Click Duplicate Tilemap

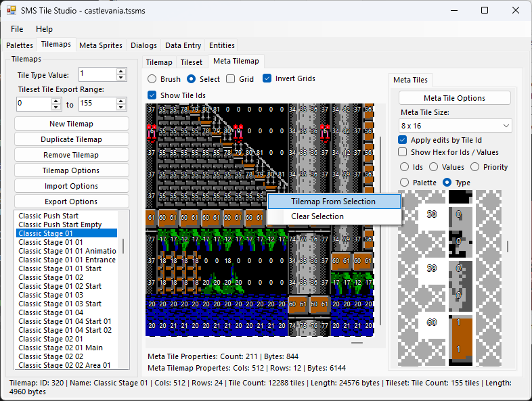(x=72, y=139)
